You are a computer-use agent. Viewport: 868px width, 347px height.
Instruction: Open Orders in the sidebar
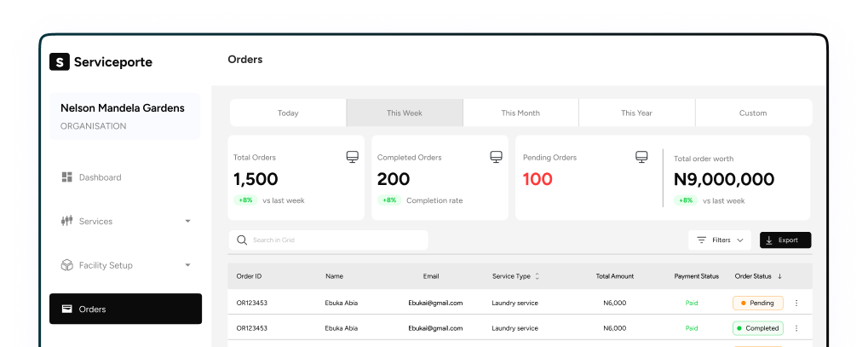(125, 309)
